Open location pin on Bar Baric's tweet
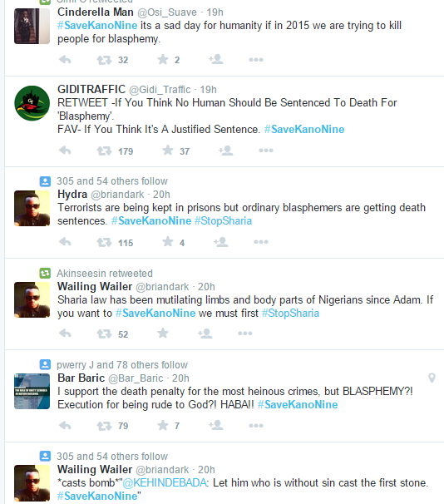444x504 pixels. [432, 378]
